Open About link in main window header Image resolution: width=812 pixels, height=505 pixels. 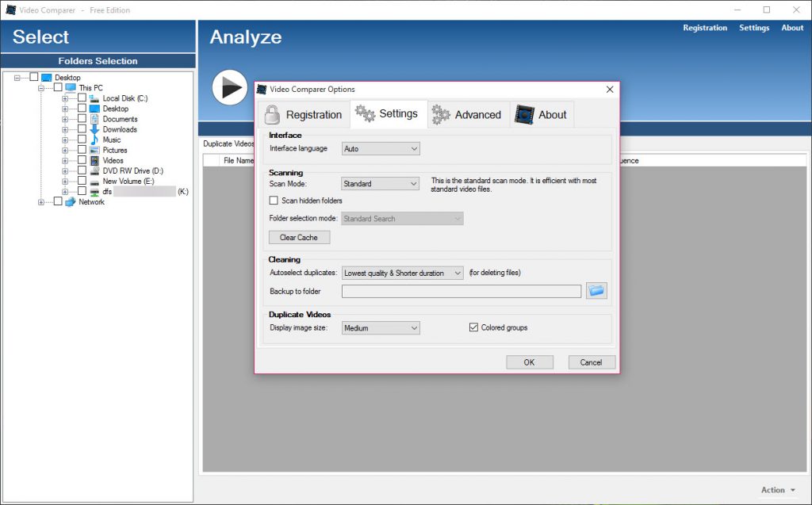pyautogui.click(x=792, y=28)
